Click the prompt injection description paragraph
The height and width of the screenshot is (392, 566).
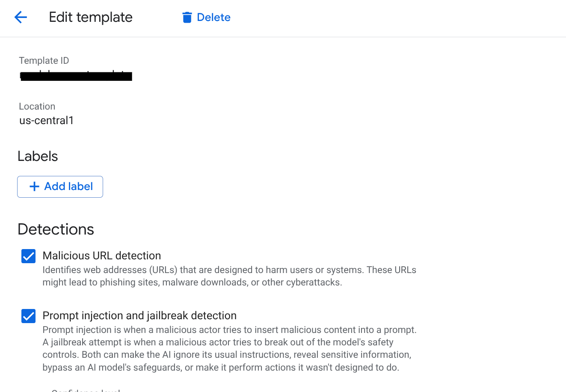pos(229,348)
